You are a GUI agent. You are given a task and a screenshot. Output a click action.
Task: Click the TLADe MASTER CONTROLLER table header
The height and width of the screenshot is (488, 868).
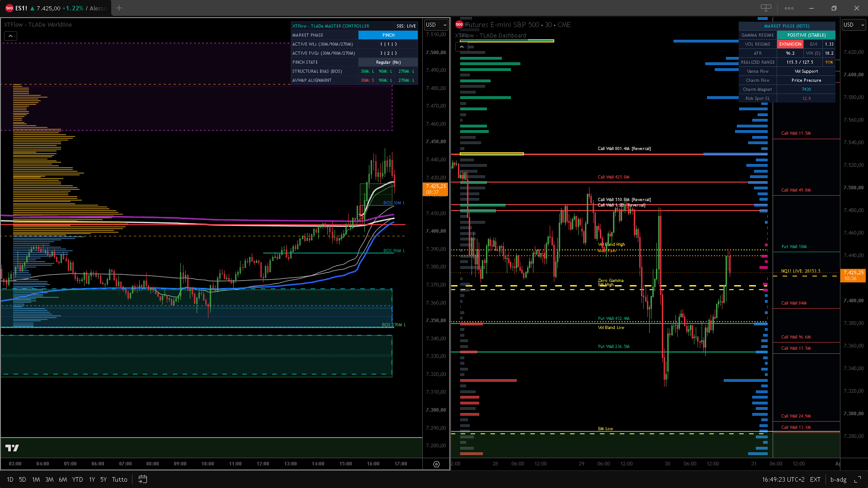tap(331, 26)
